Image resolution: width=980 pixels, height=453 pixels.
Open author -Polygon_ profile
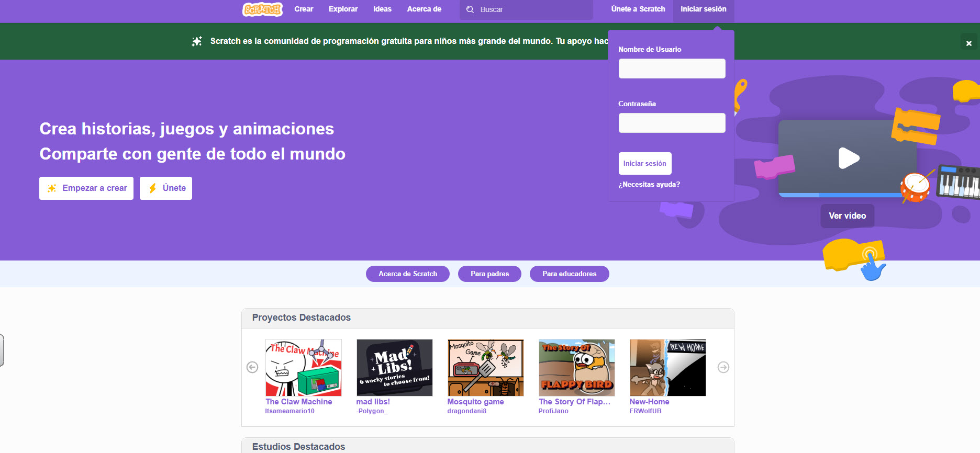click(x=372, y=411)
